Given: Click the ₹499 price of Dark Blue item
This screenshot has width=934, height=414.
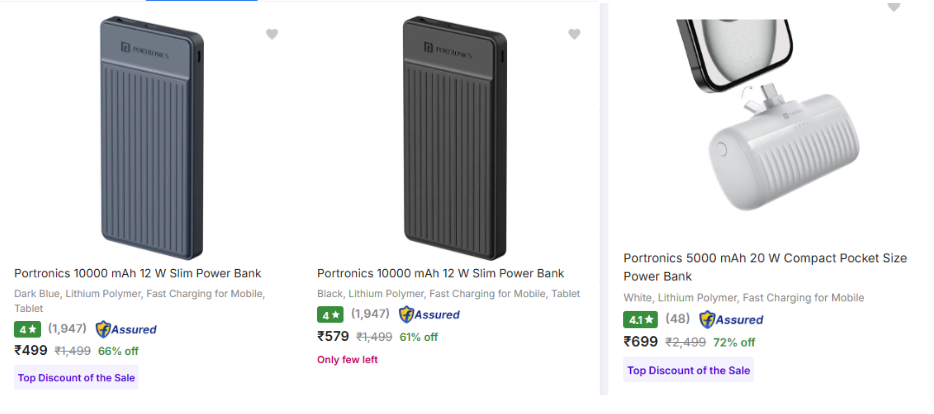Looking at the screenshot, I should (31, 350).
